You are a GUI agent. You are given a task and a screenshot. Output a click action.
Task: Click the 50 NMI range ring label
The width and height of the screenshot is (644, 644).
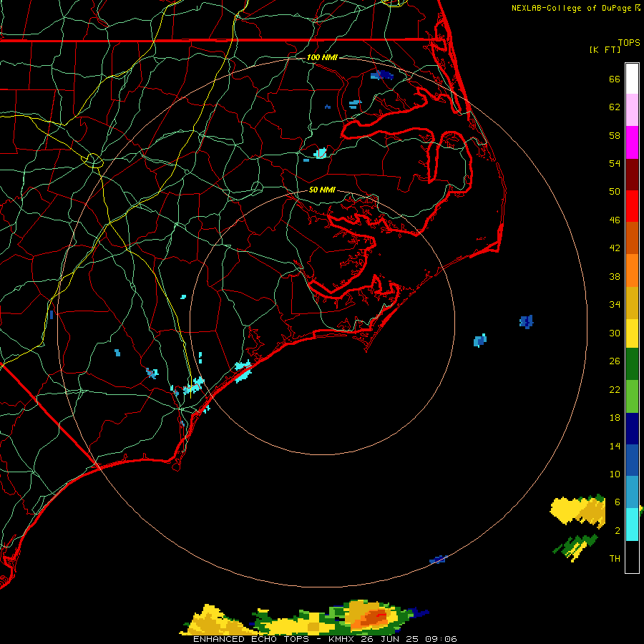[322, 190]
